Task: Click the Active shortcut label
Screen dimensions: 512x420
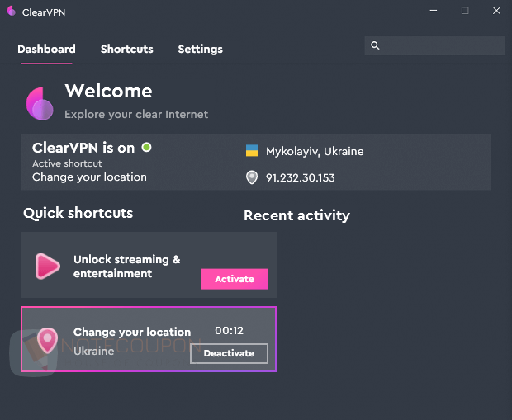Action: coord(67,163)
